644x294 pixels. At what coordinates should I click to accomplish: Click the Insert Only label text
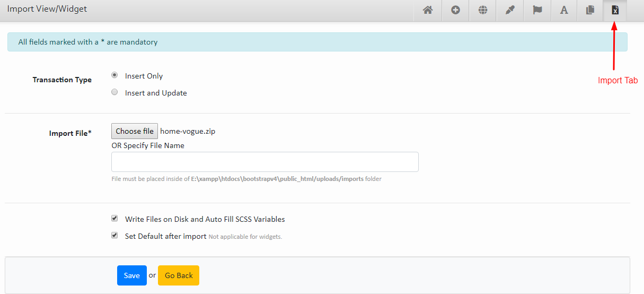144,76
